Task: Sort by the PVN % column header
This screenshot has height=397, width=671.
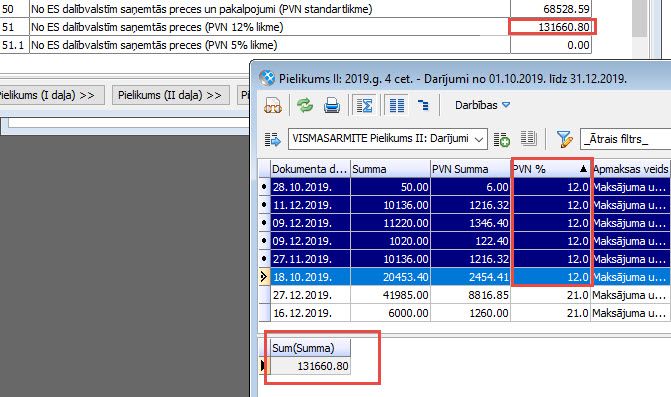Action: click(x=550, y=169)
